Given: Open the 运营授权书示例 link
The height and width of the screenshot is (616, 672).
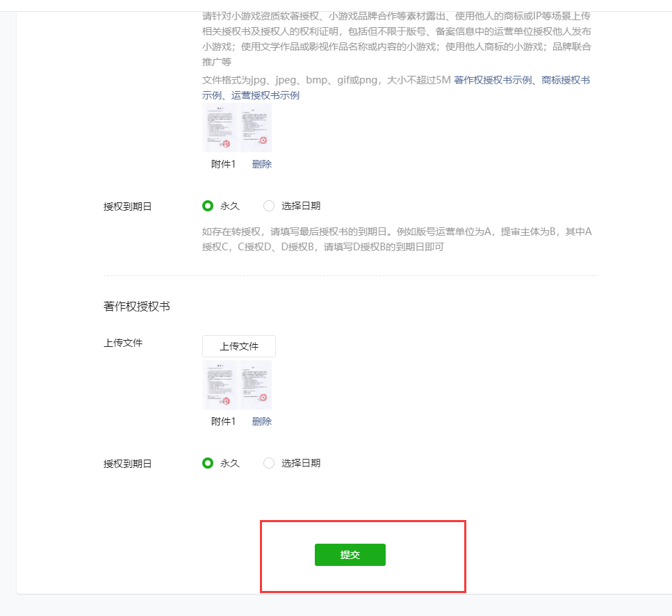Looking at the screenshot, I should (x=265, y=95).
